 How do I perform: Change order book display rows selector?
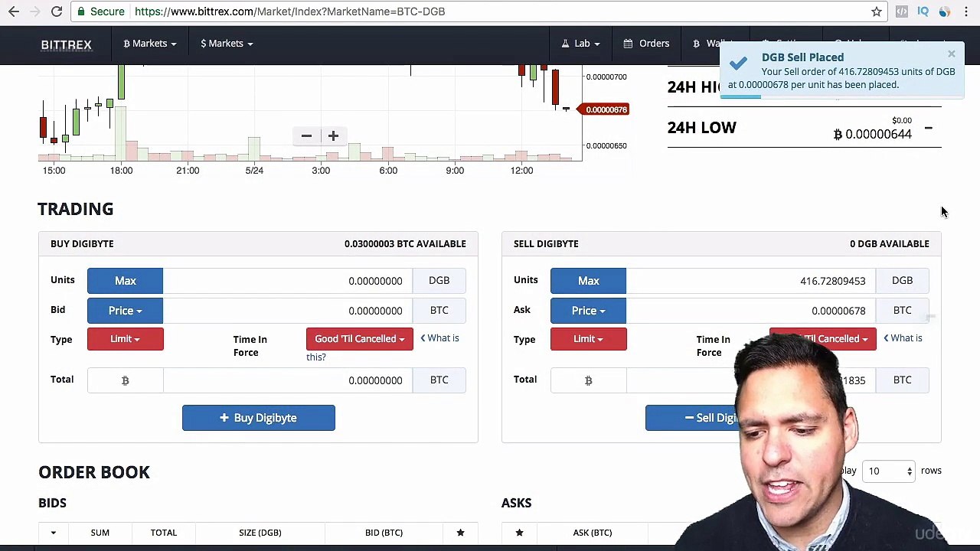[888, 471]
